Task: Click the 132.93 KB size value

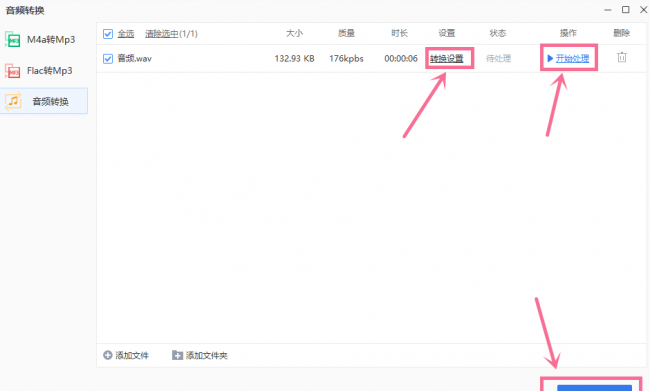Action: coord(294,58)
